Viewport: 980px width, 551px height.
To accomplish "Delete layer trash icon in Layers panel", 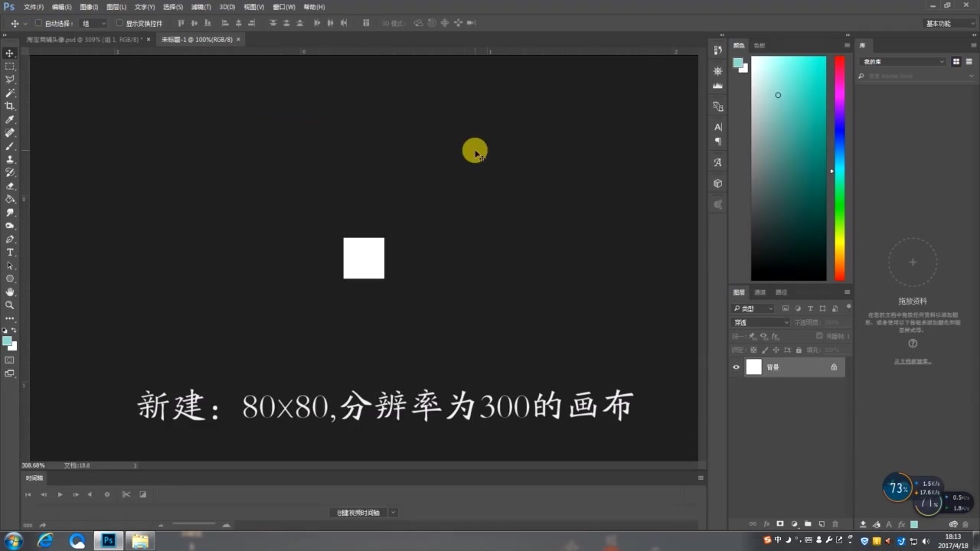I will pos(835,524).
